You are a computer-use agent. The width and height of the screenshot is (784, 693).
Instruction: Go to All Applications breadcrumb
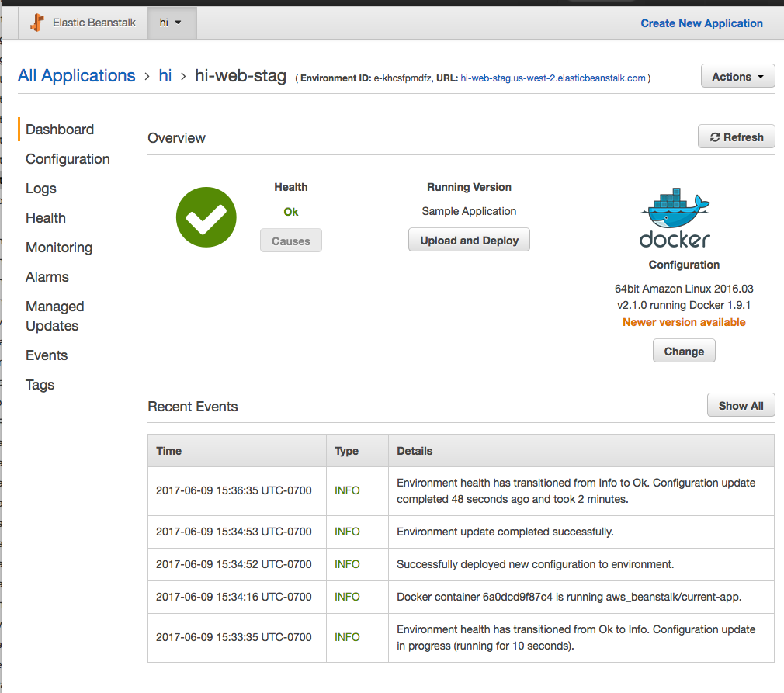77,75
